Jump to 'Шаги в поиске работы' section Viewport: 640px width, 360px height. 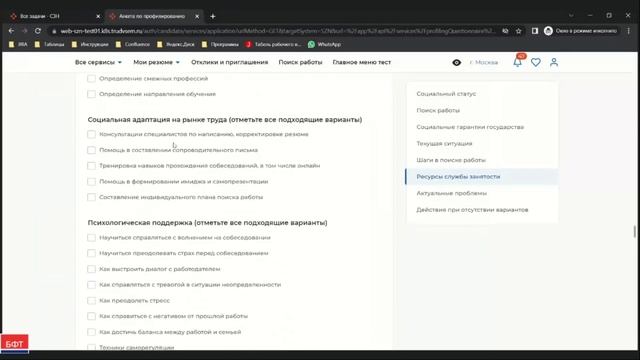451,160
